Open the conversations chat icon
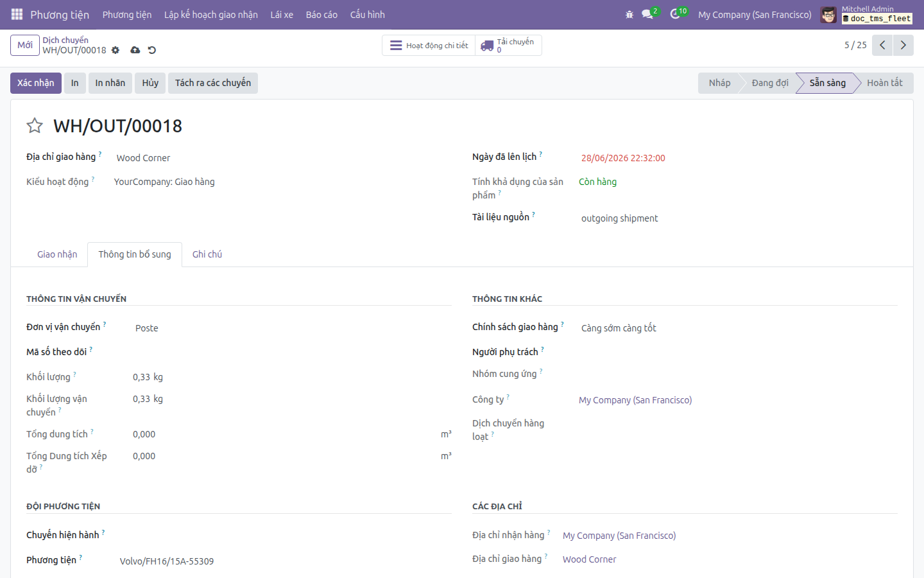Screen dimensions: 924x578 click(x=647, y=14)
